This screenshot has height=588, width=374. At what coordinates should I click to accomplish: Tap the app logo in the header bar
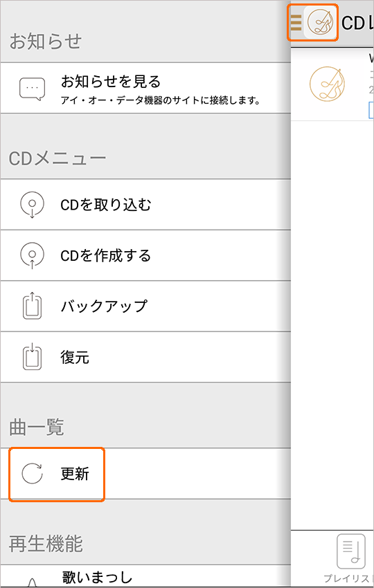(x=320, y=23)
